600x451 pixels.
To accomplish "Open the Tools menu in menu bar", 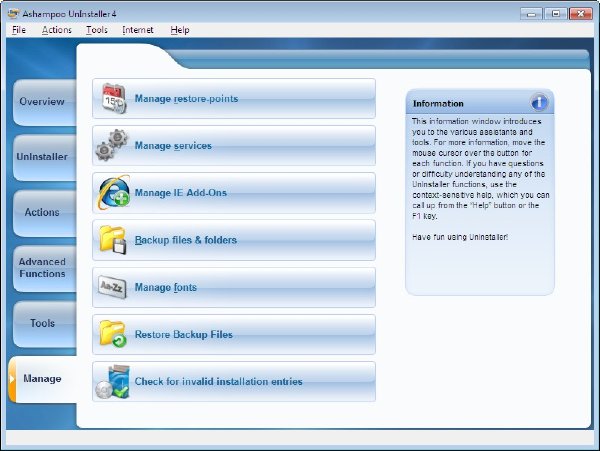I will tap(97, 30).
